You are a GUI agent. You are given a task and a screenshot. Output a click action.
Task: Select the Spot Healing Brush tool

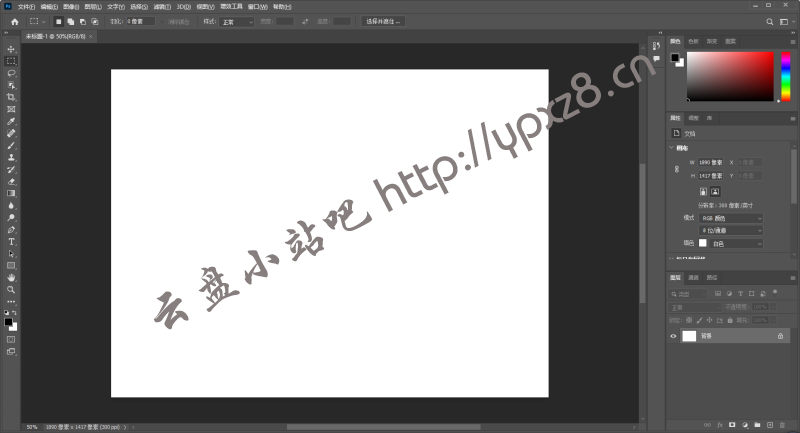[x=11, y=134]
